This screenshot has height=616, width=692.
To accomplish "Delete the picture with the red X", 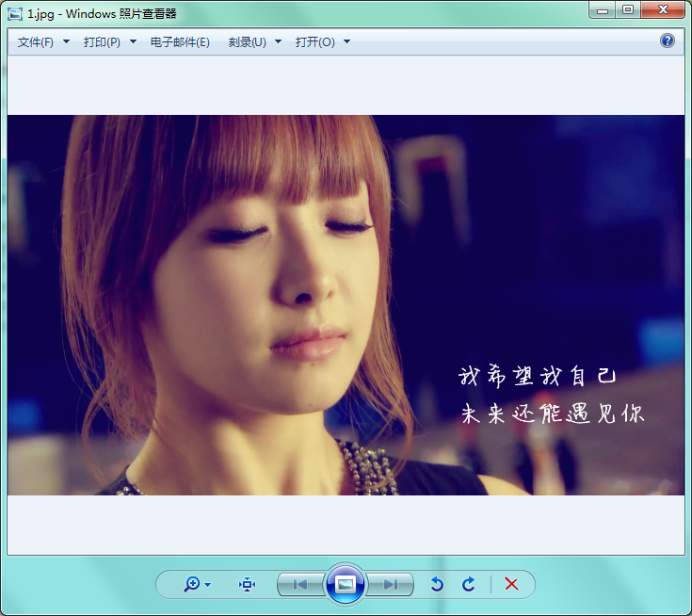I will pyautogui.click(x=511, y=584).
